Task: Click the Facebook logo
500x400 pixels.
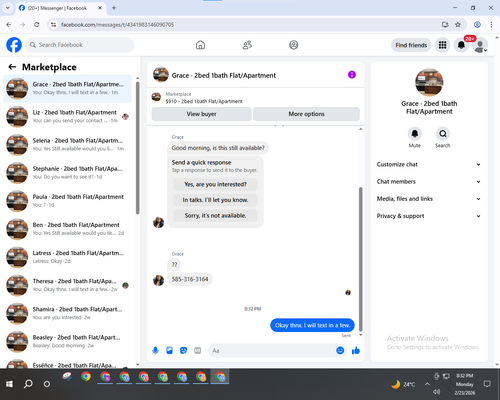Action: pos(14,45)
